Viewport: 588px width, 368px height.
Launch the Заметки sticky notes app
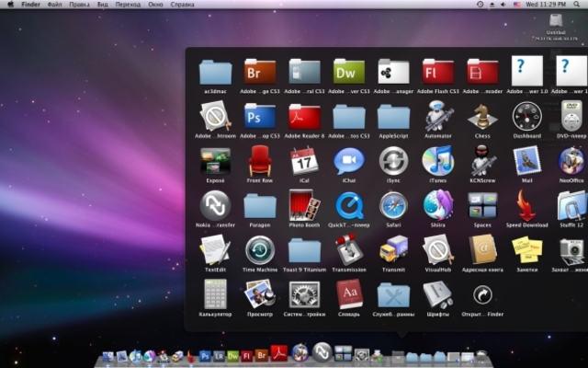(x=526, y=249)
